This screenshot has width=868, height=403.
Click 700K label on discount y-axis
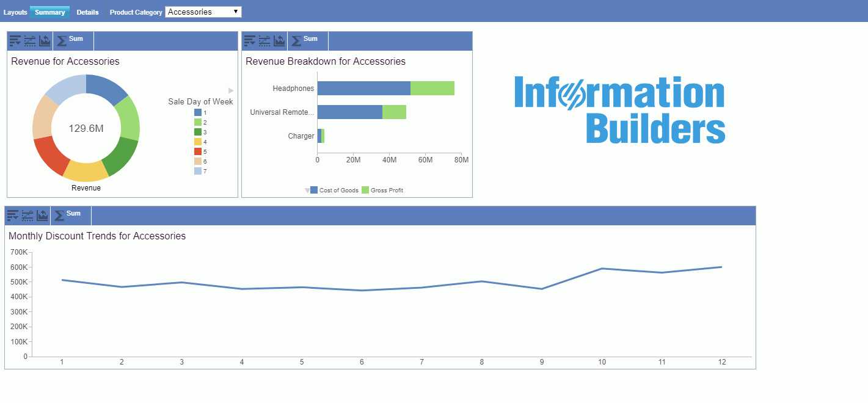(x=18, y=252)
